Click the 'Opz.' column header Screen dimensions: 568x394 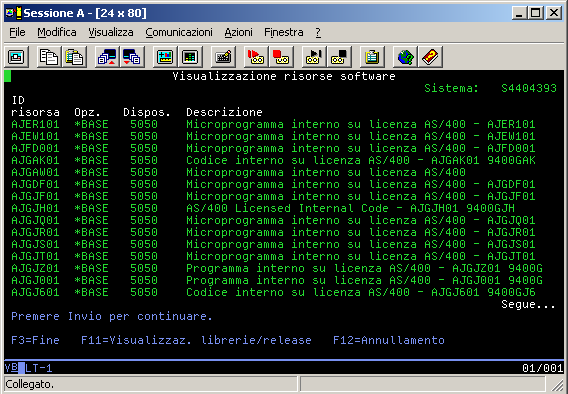click(87, 112)
